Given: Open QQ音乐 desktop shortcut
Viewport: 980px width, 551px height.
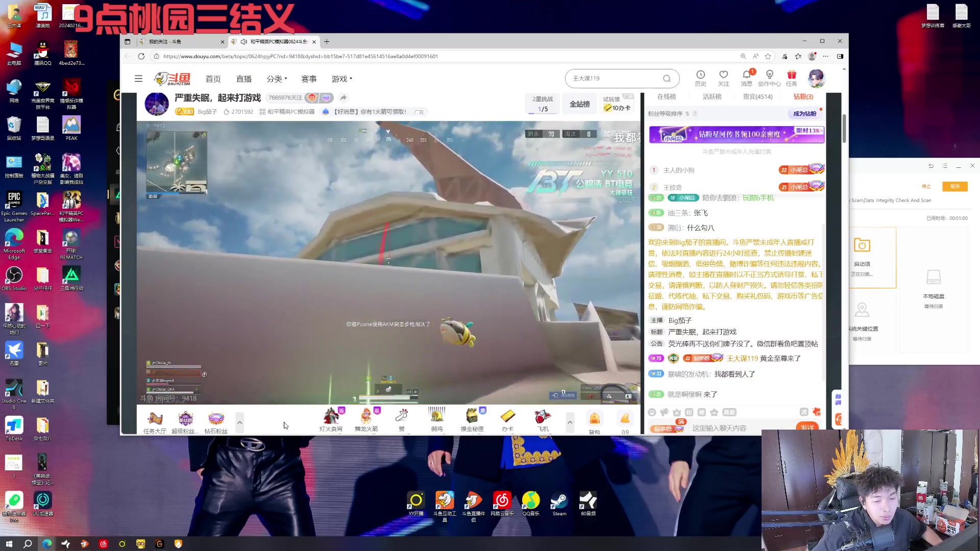Looking at the screenshot, I should tap(531, 504).
